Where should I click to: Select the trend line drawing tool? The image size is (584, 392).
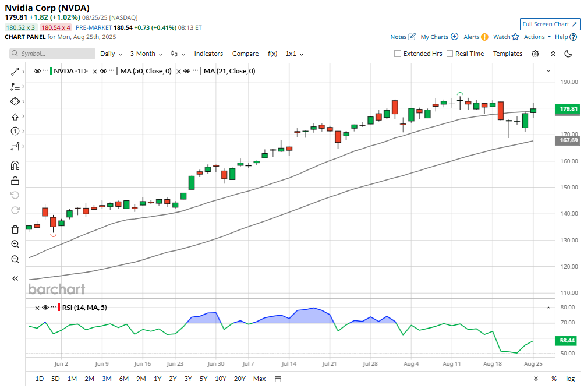click(x=15, y=72)
